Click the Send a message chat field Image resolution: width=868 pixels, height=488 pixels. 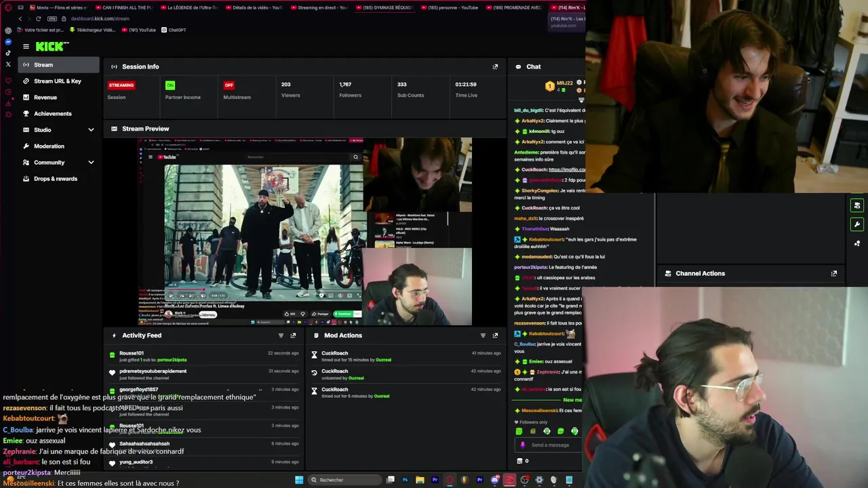(x=550, y=445)
